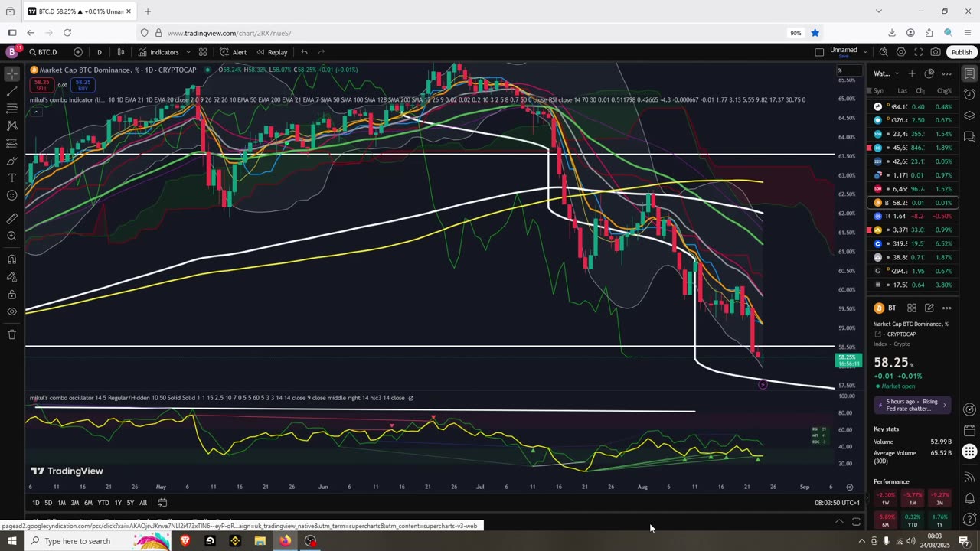Activate the zoom in tool
This screenshot has width=980, height=551.
[12, 236]
